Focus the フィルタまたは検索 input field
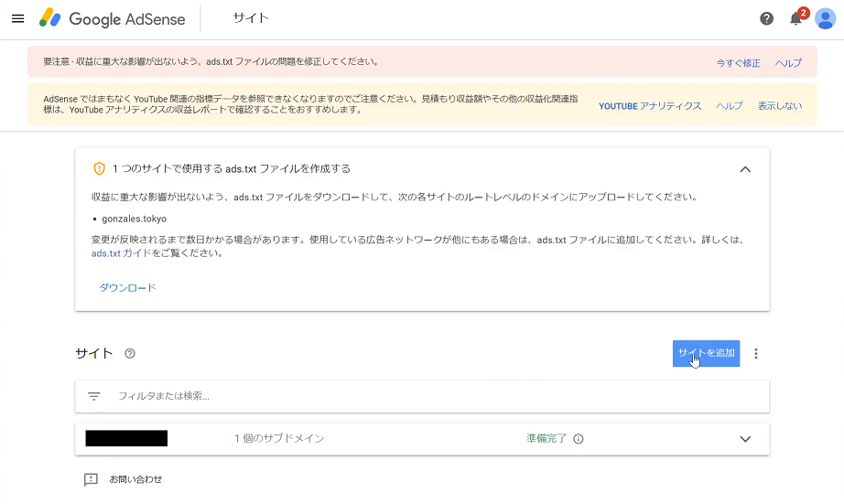 [x=422, y=396]
